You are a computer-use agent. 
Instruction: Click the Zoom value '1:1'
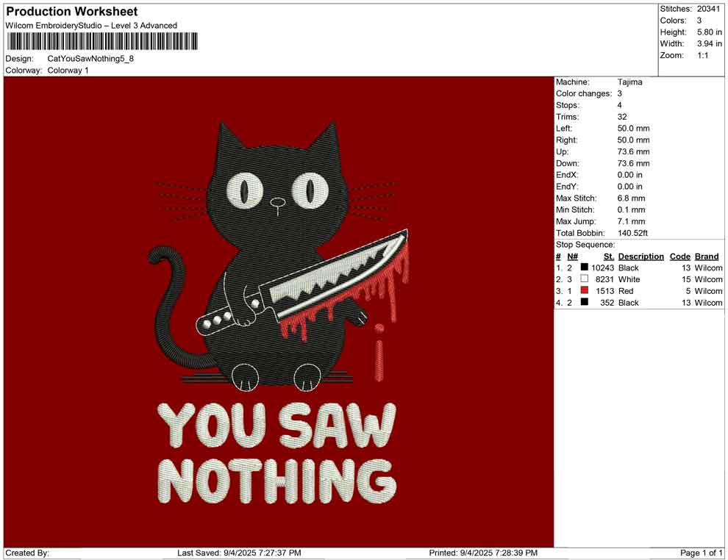(x=702, y=55)
